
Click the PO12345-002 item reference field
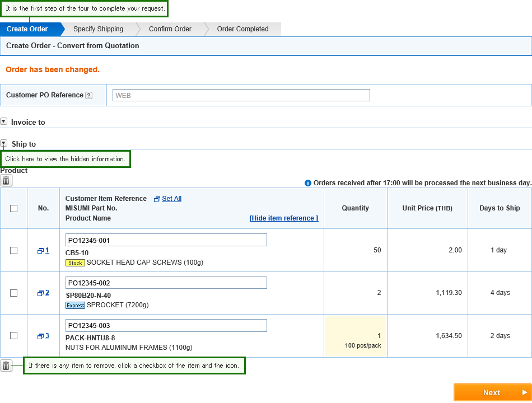tap(166, 283)
